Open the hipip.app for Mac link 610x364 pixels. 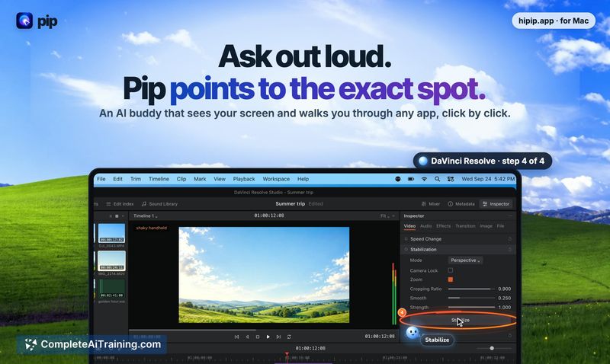pyautogui.click(x=554, y=21)
